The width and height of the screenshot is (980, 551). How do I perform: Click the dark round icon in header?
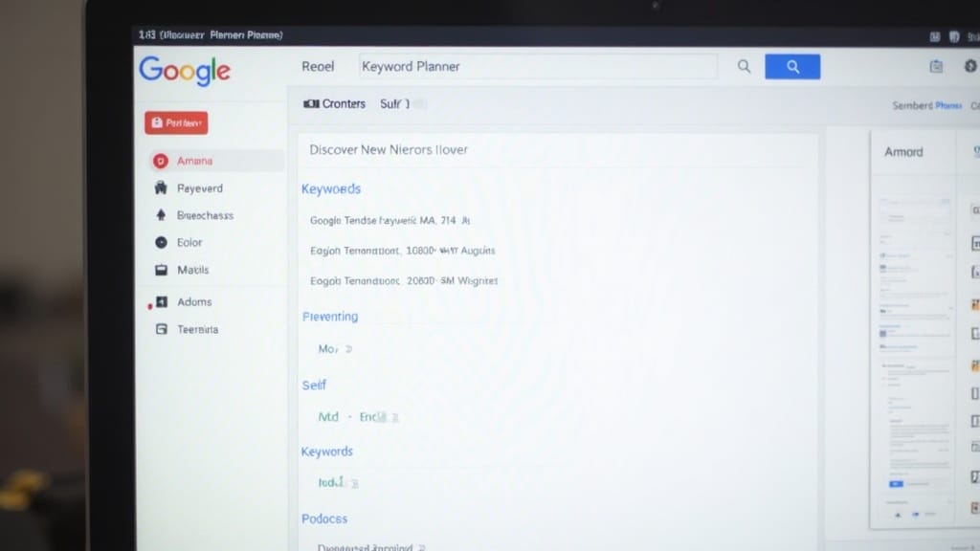click(x=970, y=66)
